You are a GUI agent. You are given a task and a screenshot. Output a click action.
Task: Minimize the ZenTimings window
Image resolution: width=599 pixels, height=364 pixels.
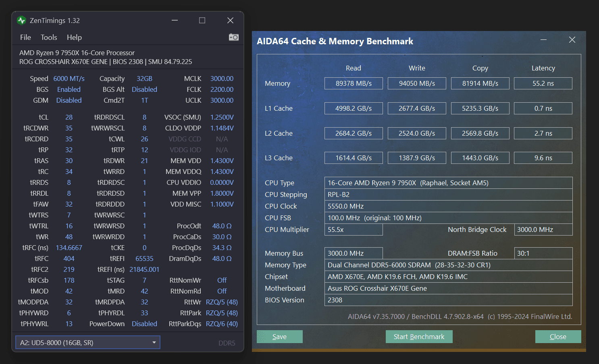(x=175, y=20)
